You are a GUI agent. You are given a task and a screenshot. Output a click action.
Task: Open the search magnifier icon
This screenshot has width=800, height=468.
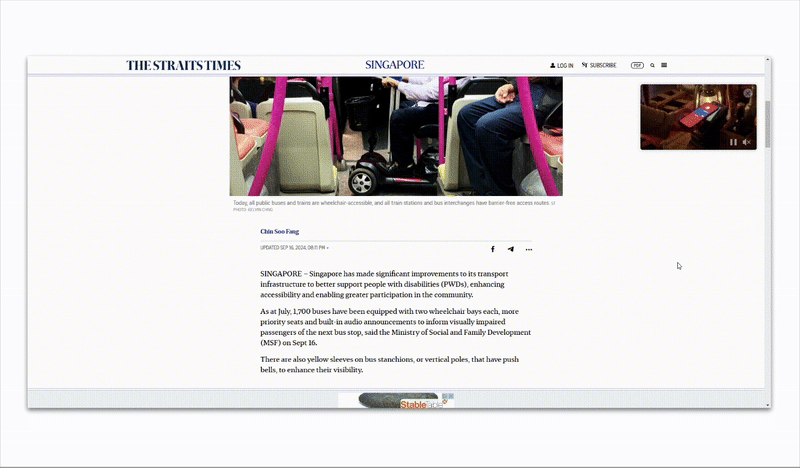pyautogui.click(x=652, y=65)
